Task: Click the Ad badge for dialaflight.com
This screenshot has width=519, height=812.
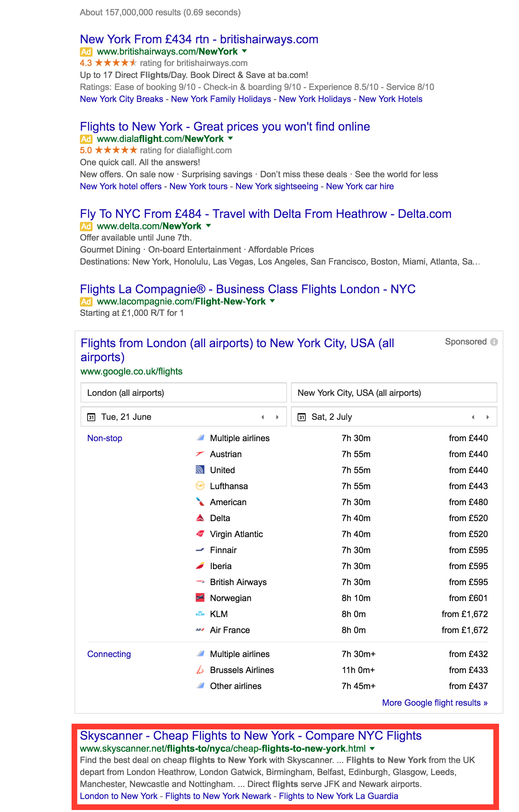Action: [x=86, y=139]
